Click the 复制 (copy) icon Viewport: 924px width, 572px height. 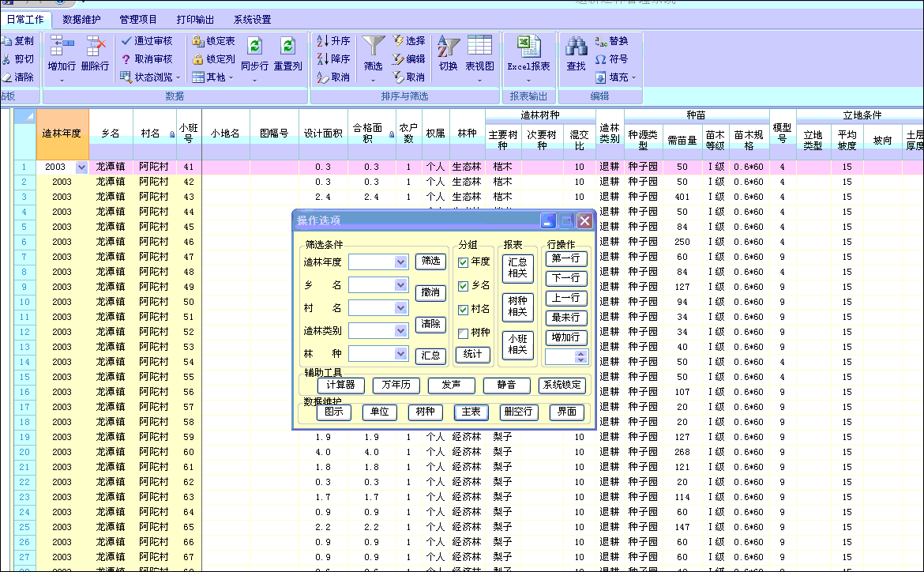click(x=6, y=41)
